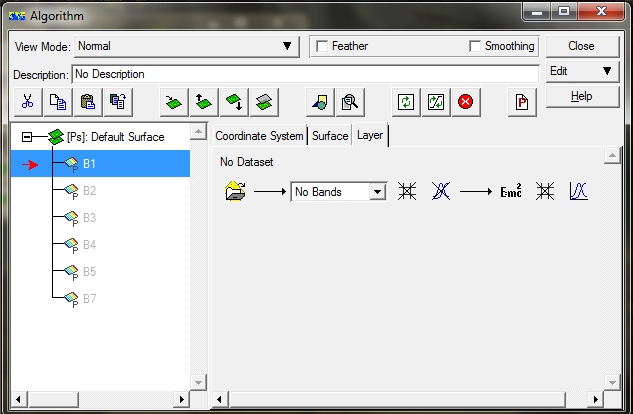This screenshot has width=633, height=414.
Task: Click the red P page toolbar icon
Action: click(522, 102)
